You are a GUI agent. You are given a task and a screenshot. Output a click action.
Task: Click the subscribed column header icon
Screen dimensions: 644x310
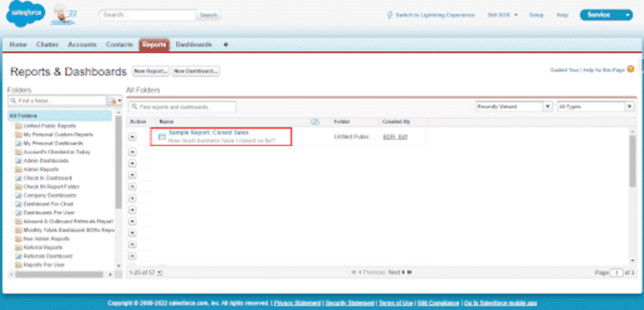pos(316,122)
